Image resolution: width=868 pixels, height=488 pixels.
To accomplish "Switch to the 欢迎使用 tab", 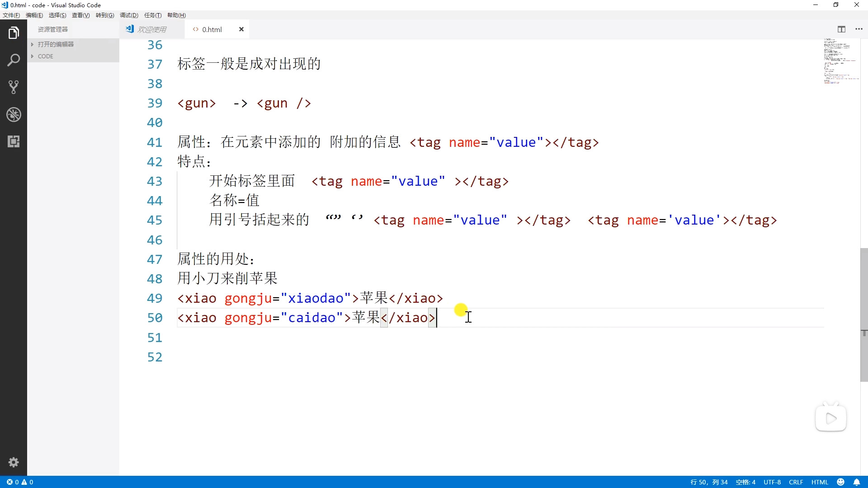I will [x=151, y=29].
